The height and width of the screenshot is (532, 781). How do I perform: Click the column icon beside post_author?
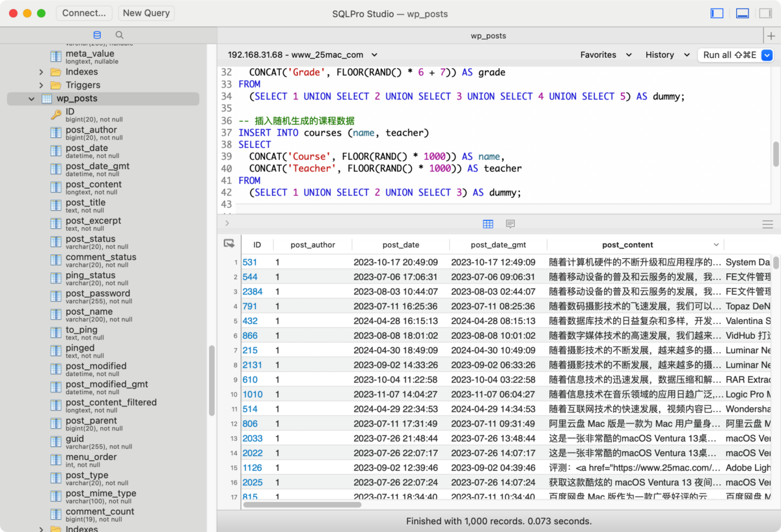pyautogui.click(x=56, y=133)
